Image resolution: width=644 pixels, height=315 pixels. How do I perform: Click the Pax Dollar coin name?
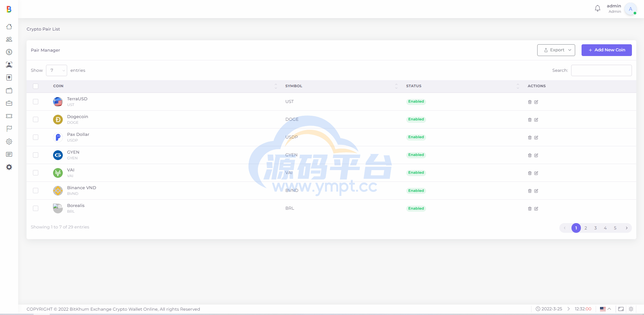pyautogui.click(x=78, y=135)
